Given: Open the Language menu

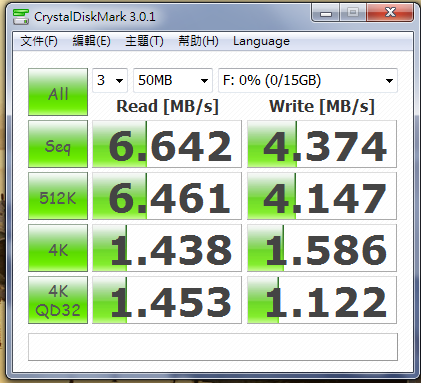Looking at the screenshot, I should point(261,41).
